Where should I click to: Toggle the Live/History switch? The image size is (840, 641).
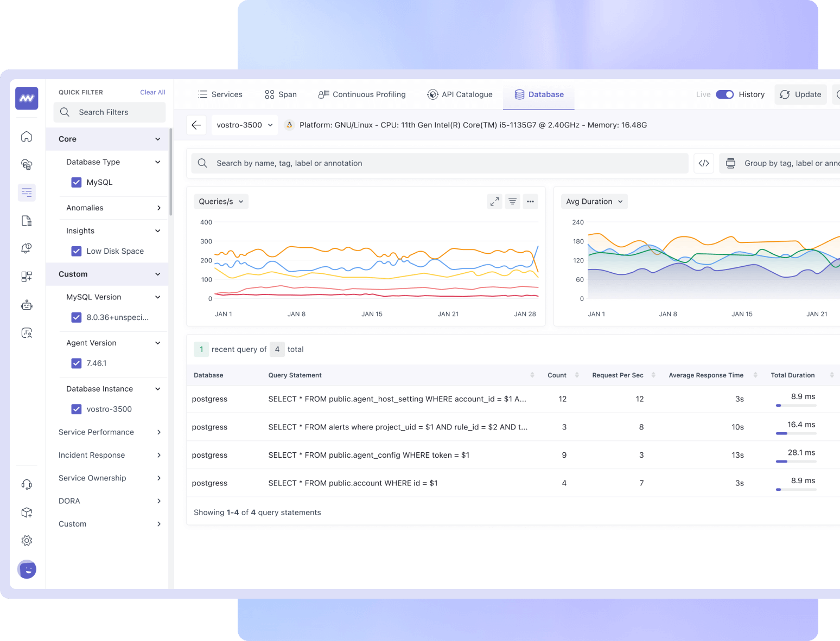[724, 94]
